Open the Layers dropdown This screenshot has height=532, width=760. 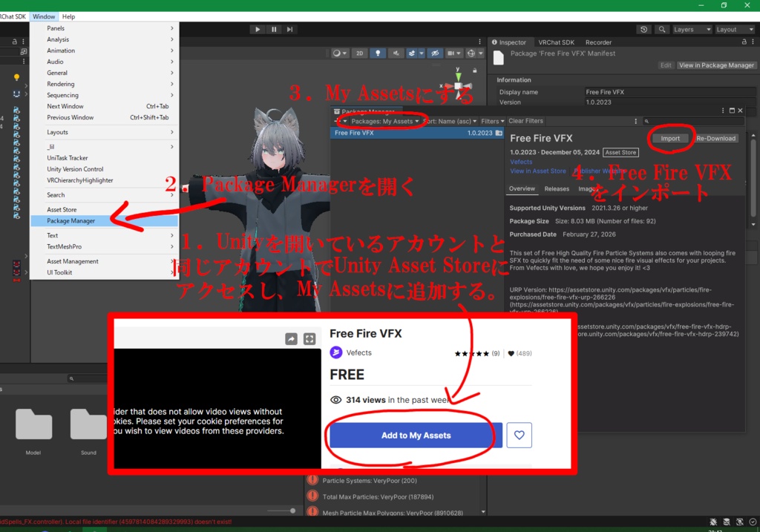click(x=692, y=30)
